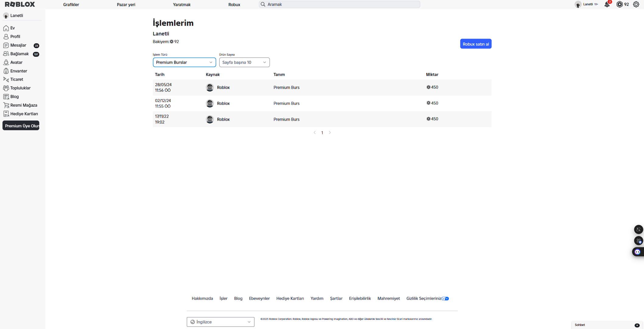Click the Envanter icon in the sidebar
The height and width of the screenshot is (329, 644).
(6, 71)
